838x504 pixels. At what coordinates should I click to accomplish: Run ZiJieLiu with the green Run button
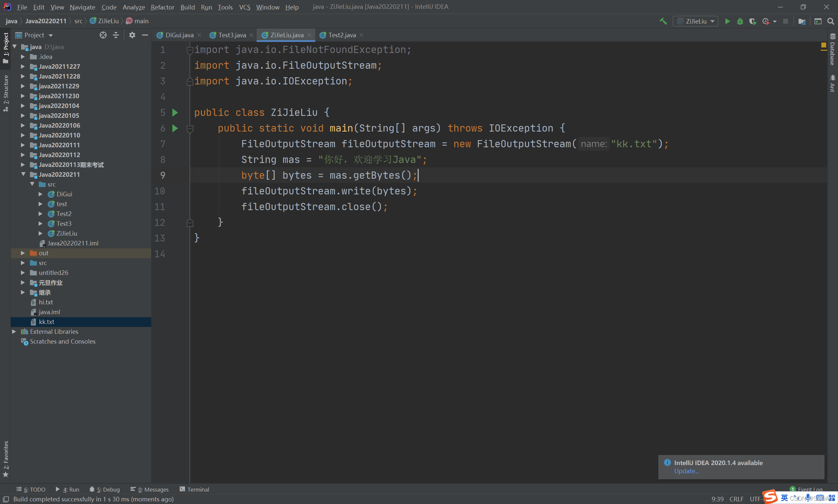tap(727, 21)
